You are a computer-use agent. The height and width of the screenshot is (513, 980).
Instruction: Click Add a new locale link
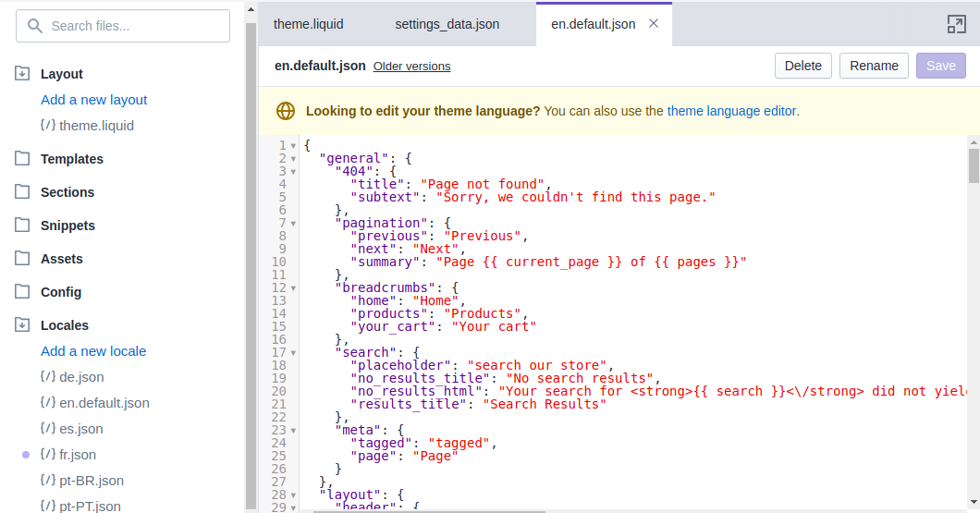click(93, 351)
